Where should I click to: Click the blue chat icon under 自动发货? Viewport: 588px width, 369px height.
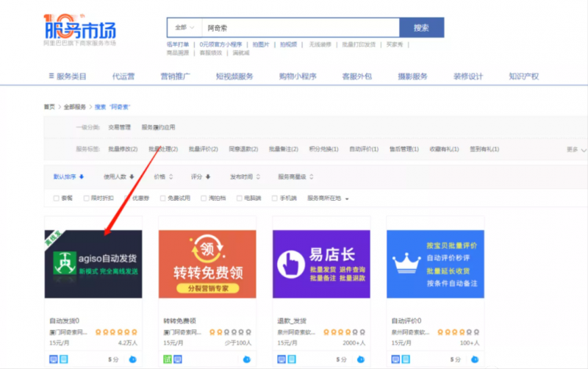[x=133, y=359]
